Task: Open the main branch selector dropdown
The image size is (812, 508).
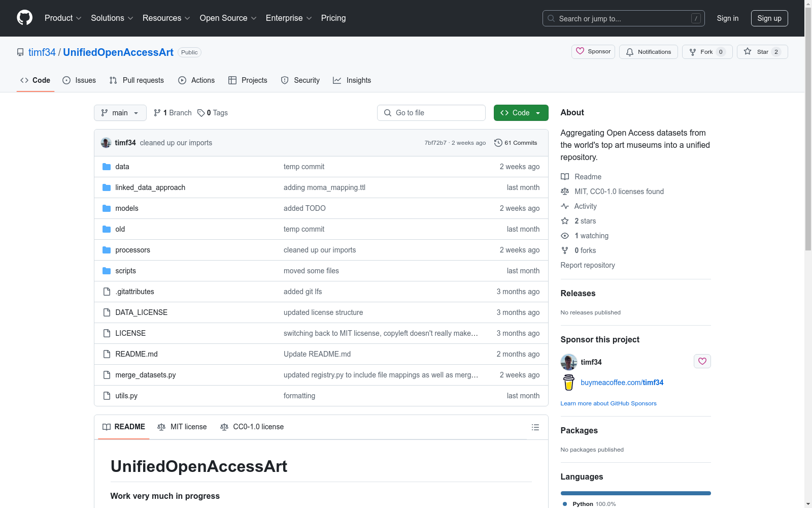Action: point(120,113)
